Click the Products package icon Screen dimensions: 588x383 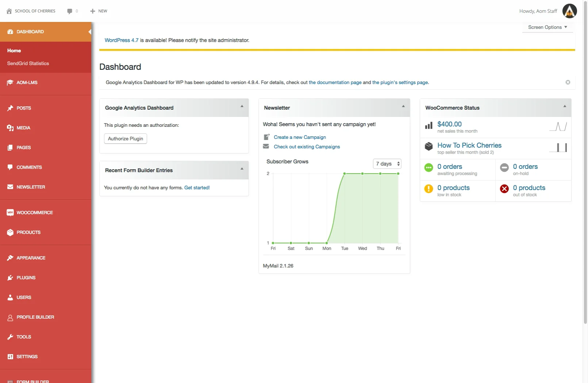tap(10, 232)
